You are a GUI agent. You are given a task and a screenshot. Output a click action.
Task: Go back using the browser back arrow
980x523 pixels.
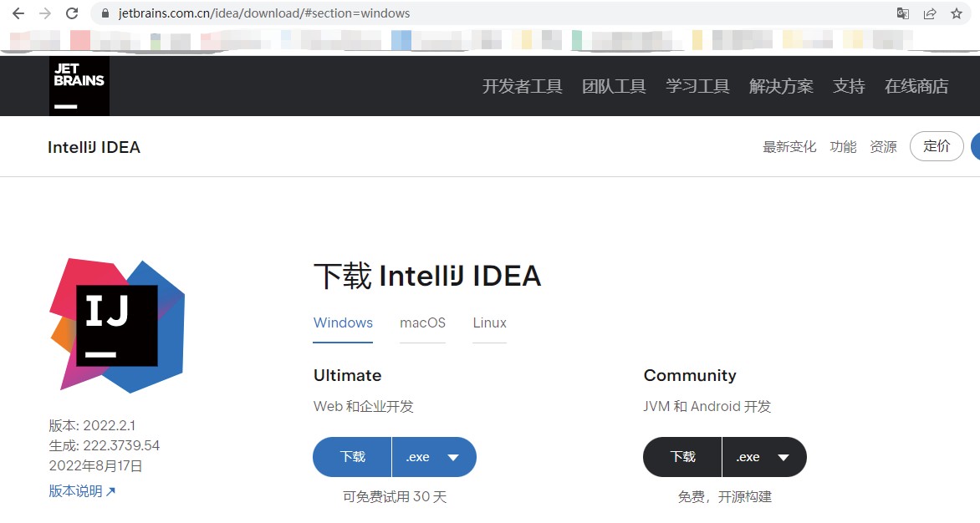18,13
